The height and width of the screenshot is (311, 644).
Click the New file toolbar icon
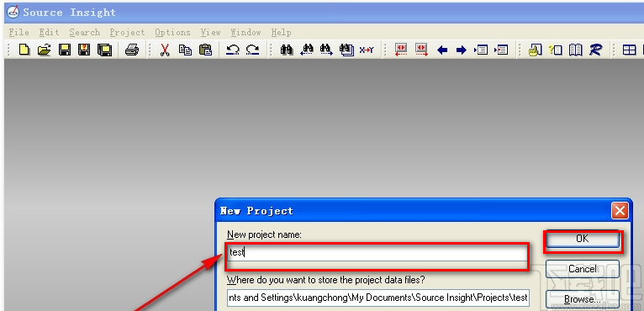24,50
